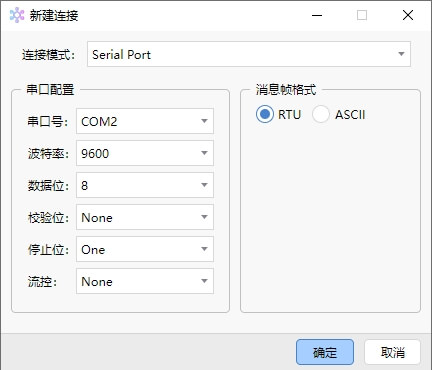Close the 新建连接 dialog window
The image size is (432, 370).
pos(408,15)
